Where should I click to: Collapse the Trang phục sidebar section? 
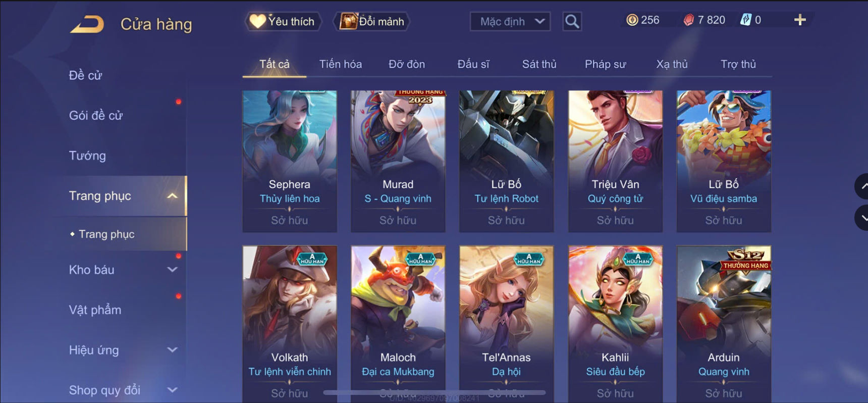tap(172, 196)
